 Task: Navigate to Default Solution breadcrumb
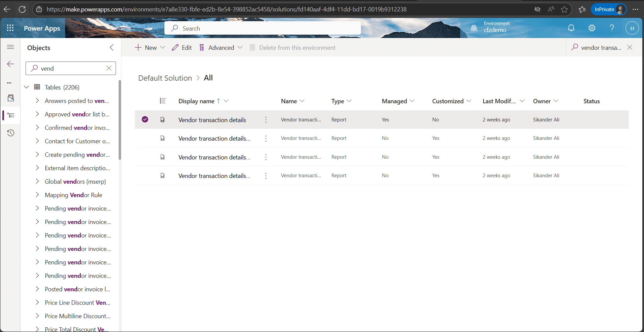click(165, 78)
